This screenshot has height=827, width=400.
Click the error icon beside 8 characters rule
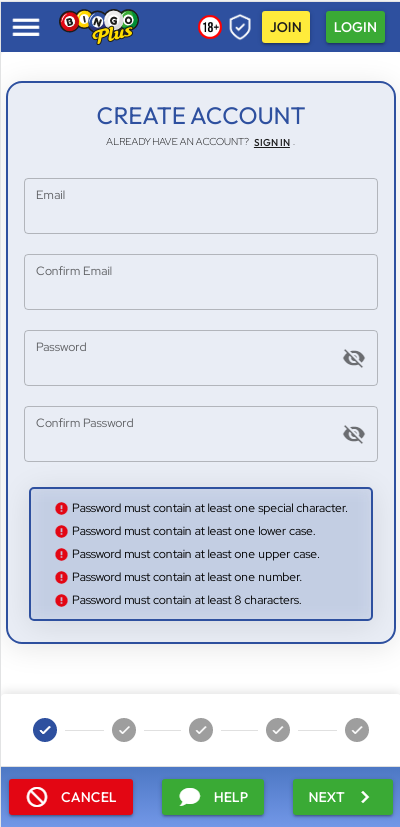click(x=61, y=600)
